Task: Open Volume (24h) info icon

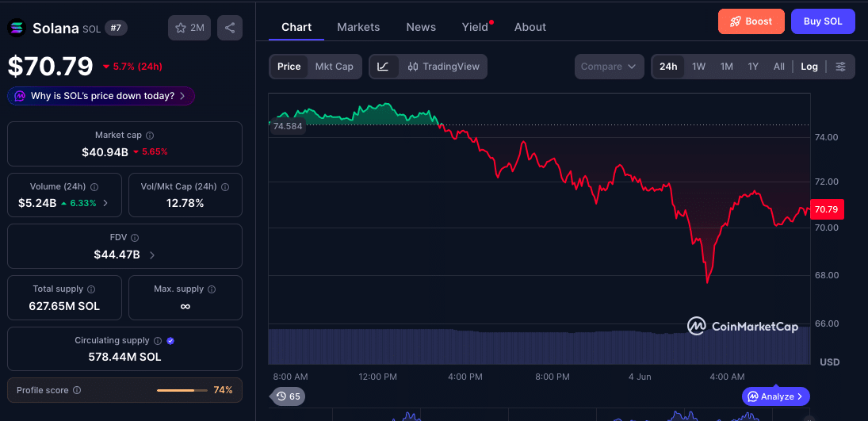Action: click(94, 187)
